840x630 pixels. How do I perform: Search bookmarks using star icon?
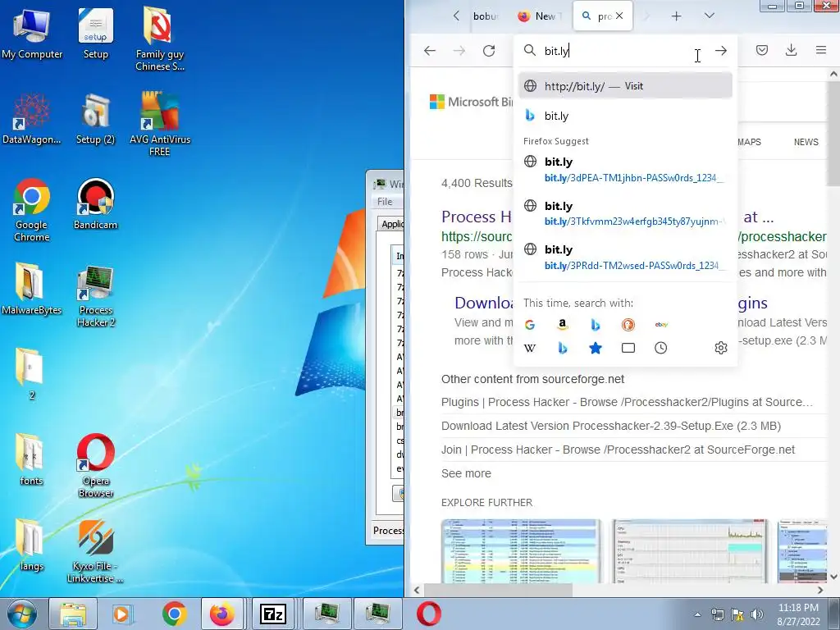[x=596, y=348]
